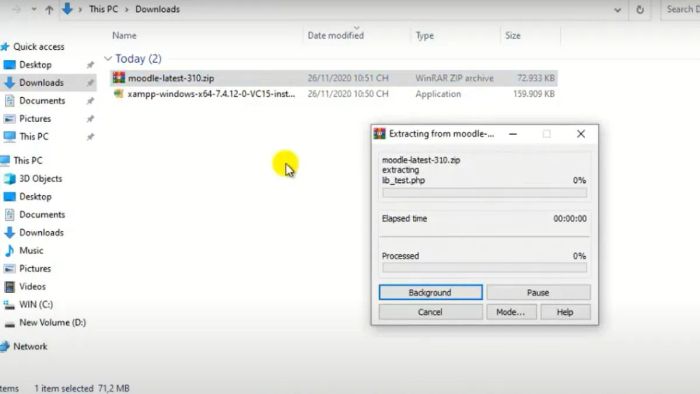Open This PC pinned in Quick access
The image size is (700, 394).
tap(33, 137)
